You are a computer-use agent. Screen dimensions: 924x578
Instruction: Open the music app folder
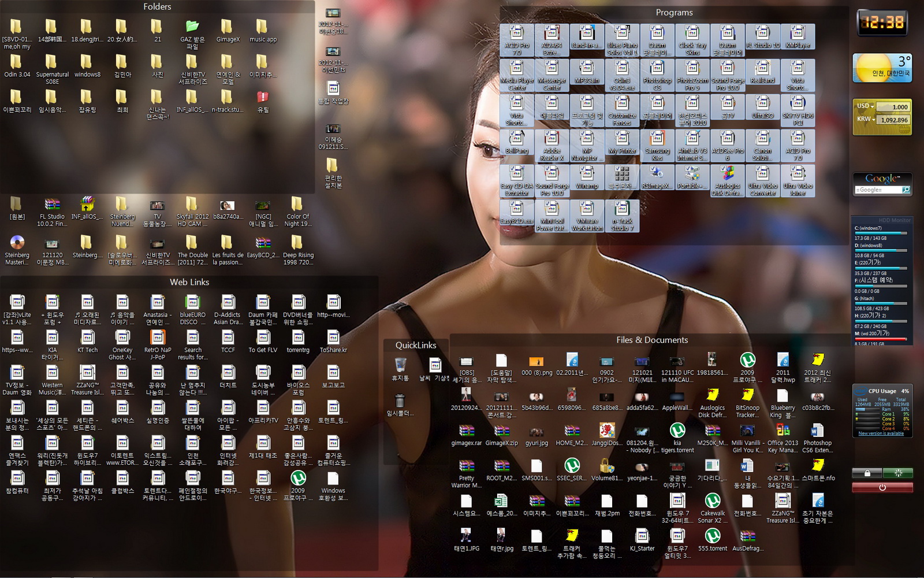coord(263,31)
